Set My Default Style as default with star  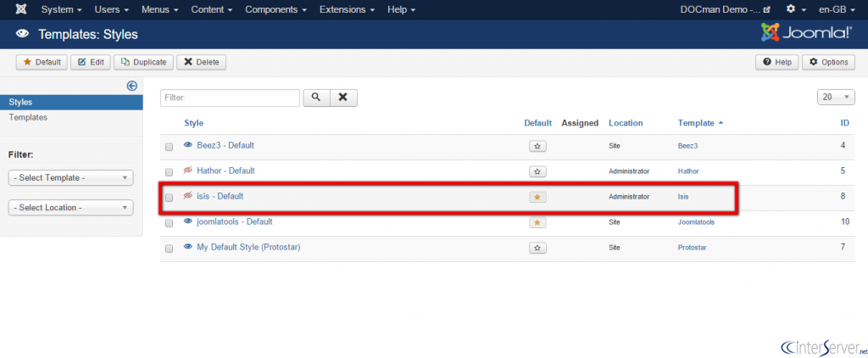coord(537,249)
